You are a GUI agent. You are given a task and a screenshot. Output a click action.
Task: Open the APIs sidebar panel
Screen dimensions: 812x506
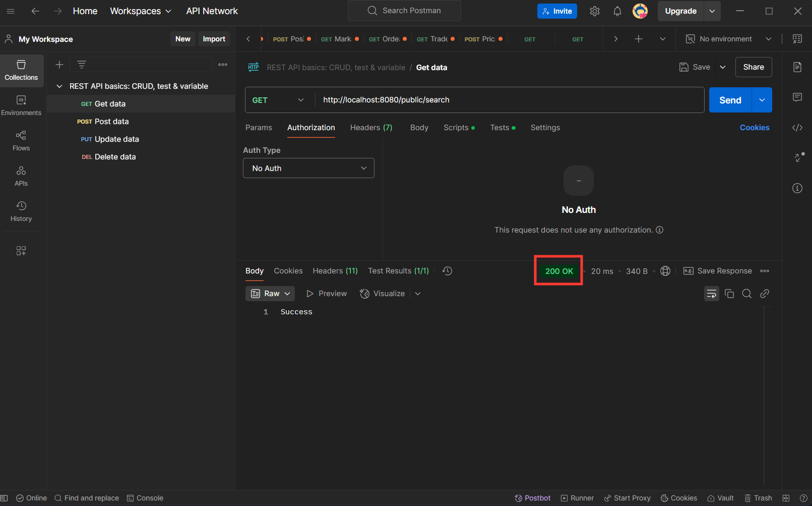(21, 177)
